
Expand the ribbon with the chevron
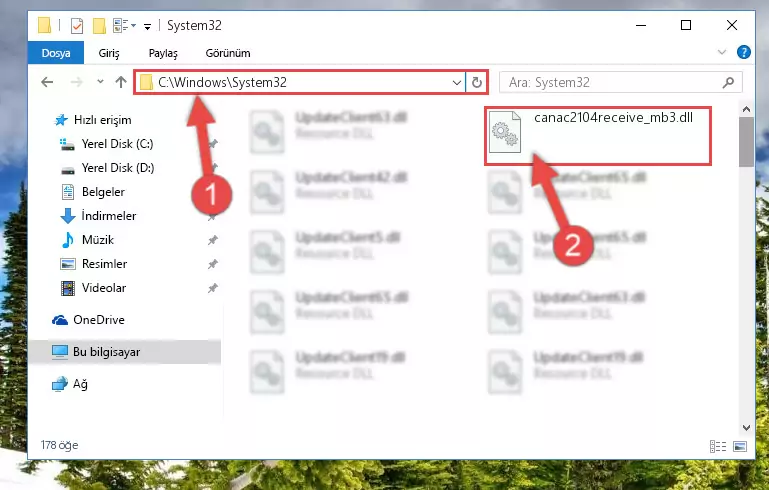point(722,52)
